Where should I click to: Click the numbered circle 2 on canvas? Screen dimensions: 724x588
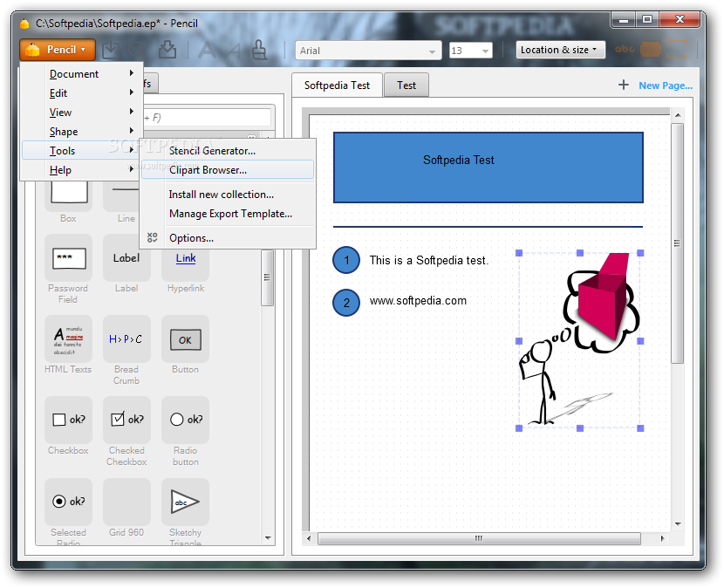[x=346, y=303]
